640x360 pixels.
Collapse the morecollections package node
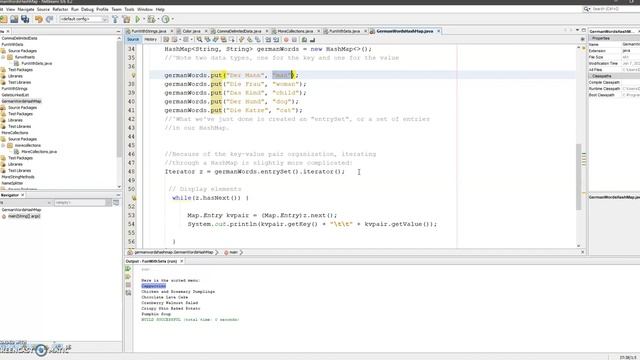(4, 145)
